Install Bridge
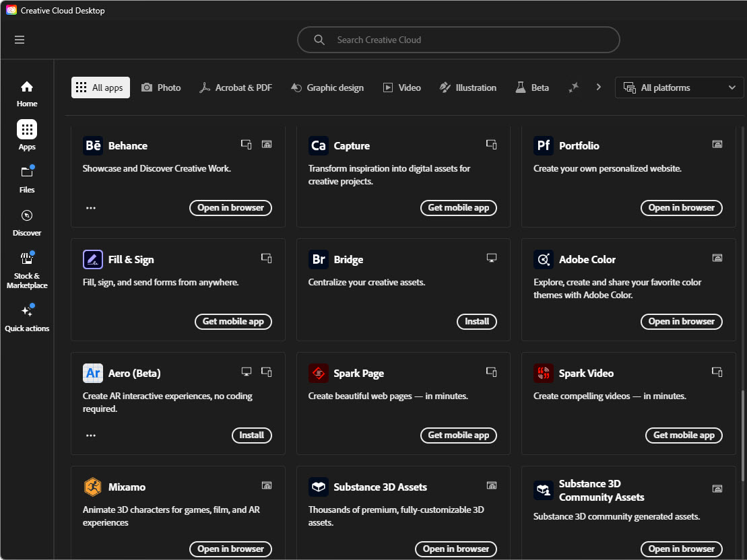 477,322
